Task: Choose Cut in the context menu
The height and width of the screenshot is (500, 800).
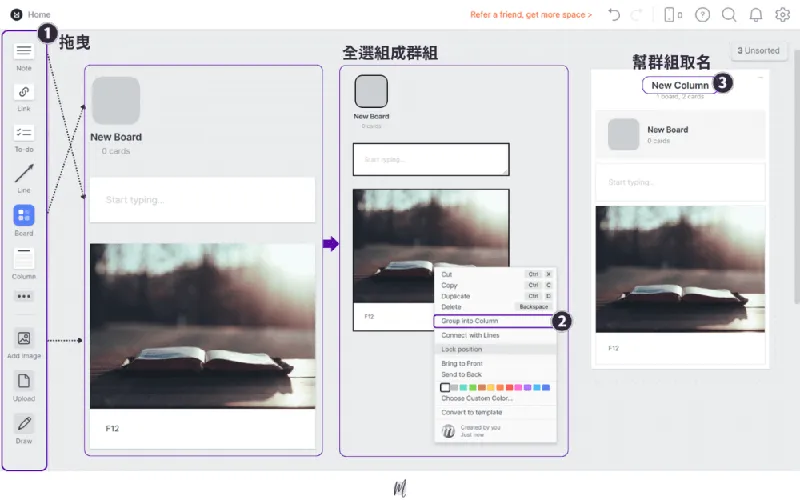Action: 495,274
